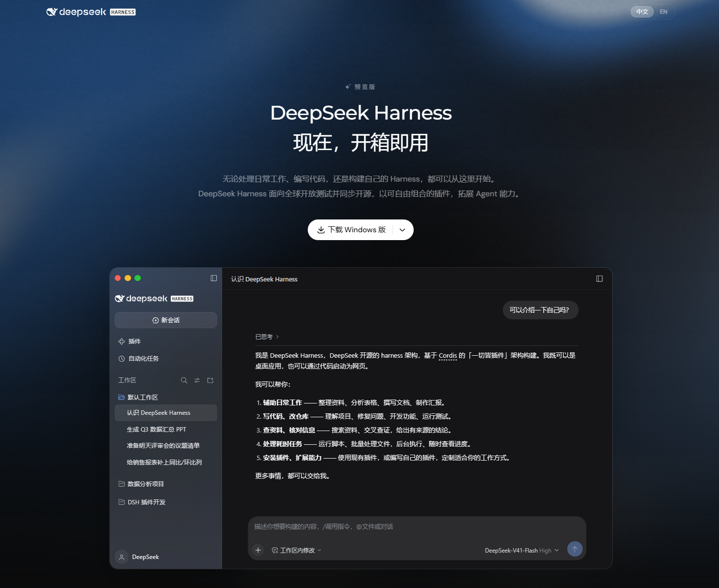Open the DeepSeek-V41-Flash model dropdown
The image size is (719, 588).
click(522, 551)
